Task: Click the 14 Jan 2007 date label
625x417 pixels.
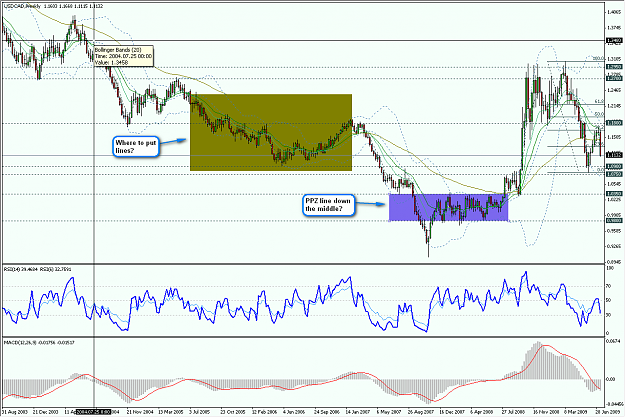Action: coord(359,411)
